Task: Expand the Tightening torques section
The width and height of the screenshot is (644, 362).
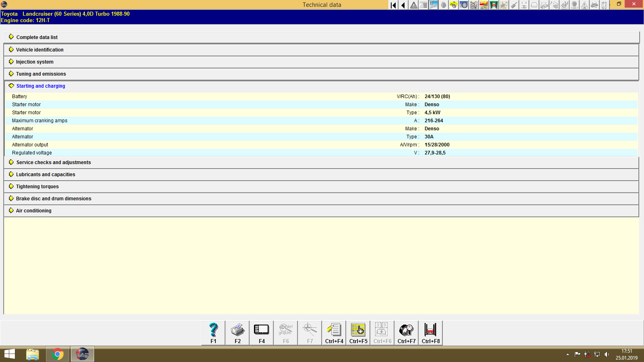Action: tap(37, 186)
